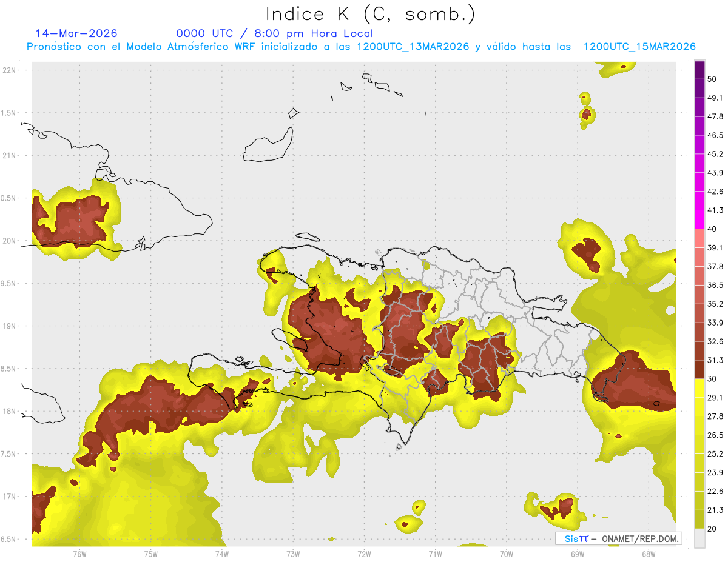
Task: Click the '31.3' colorbar value label
Action: [715, 360]
